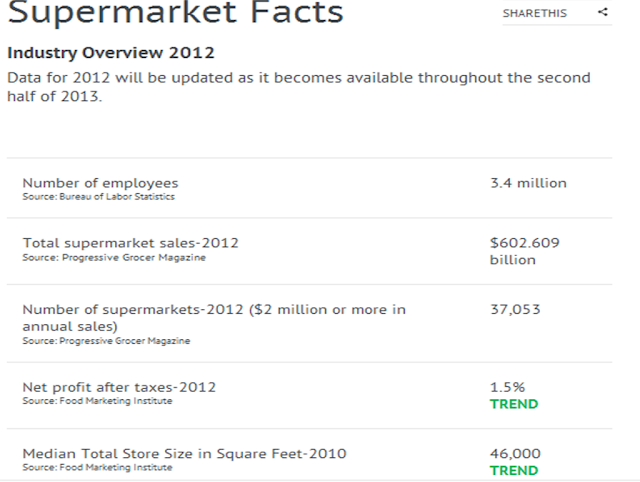This screenshot has width=640, height=482.
Task: Click the 1.5% net profit value
Action: click(x=507, y=387)
